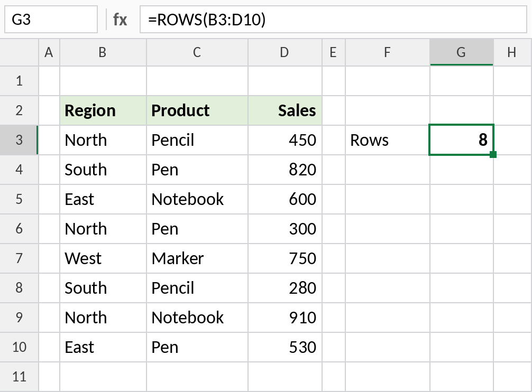Click the cell with value 910
This screenshot has height=392, width=532.
pos(285,318)
